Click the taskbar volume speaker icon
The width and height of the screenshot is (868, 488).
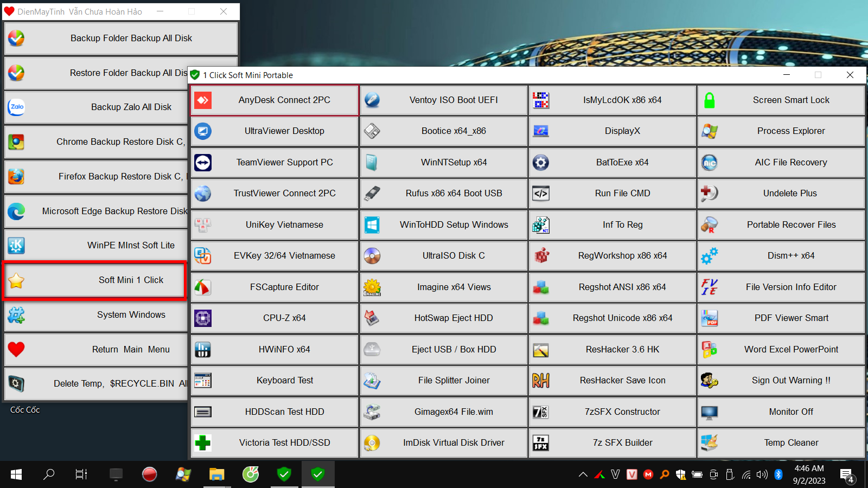[762, 475]
